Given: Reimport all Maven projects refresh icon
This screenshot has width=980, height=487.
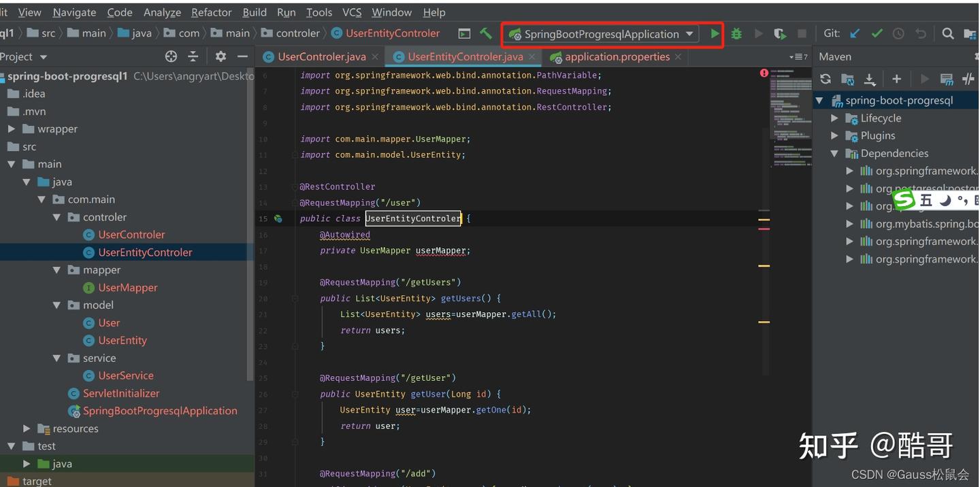Looking at the screenshot, I should coord(826,79).
